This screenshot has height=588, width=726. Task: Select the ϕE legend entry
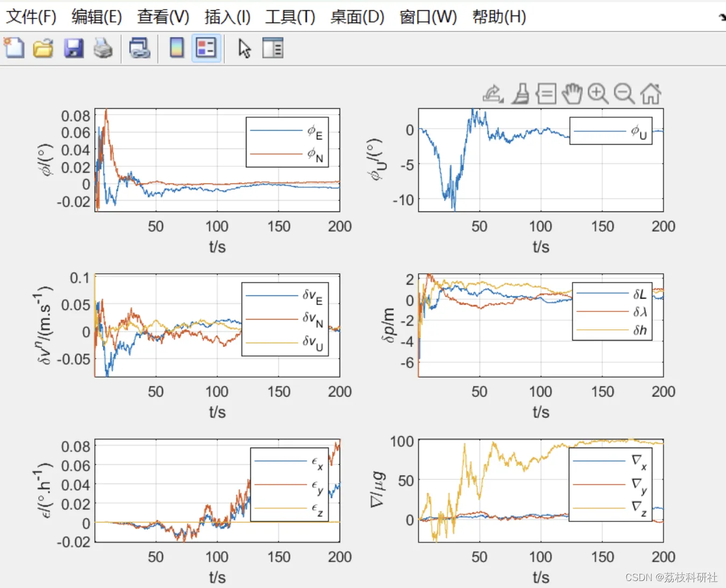click(x=286, y=131)
